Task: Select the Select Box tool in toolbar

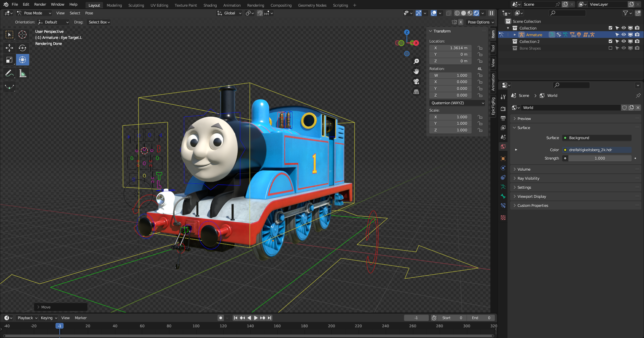Action: (9, 35)
